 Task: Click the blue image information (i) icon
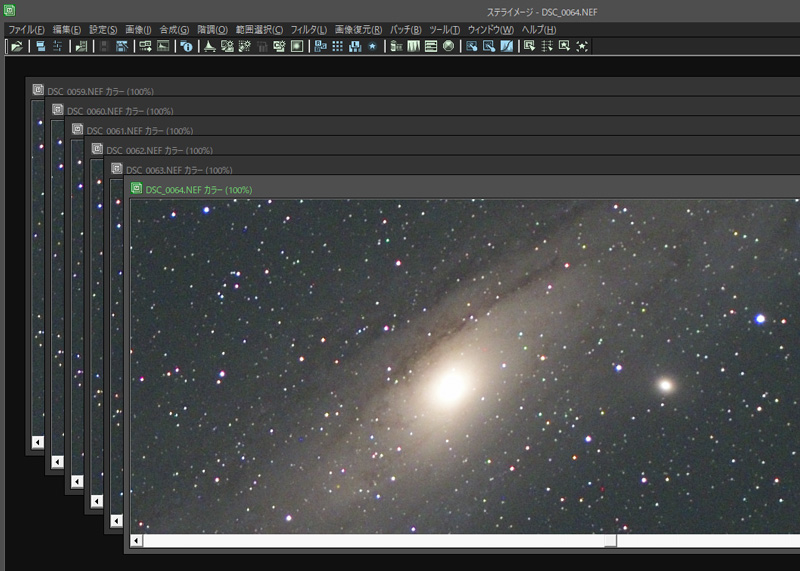(186, 46)
